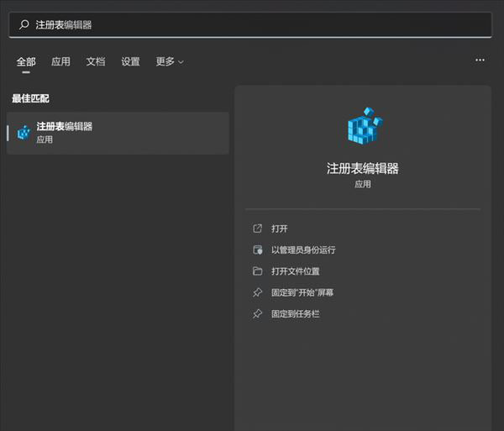Click the pin icon beside 固定到"开始"屏幕

pyautogui.click(x=258, y=292)
